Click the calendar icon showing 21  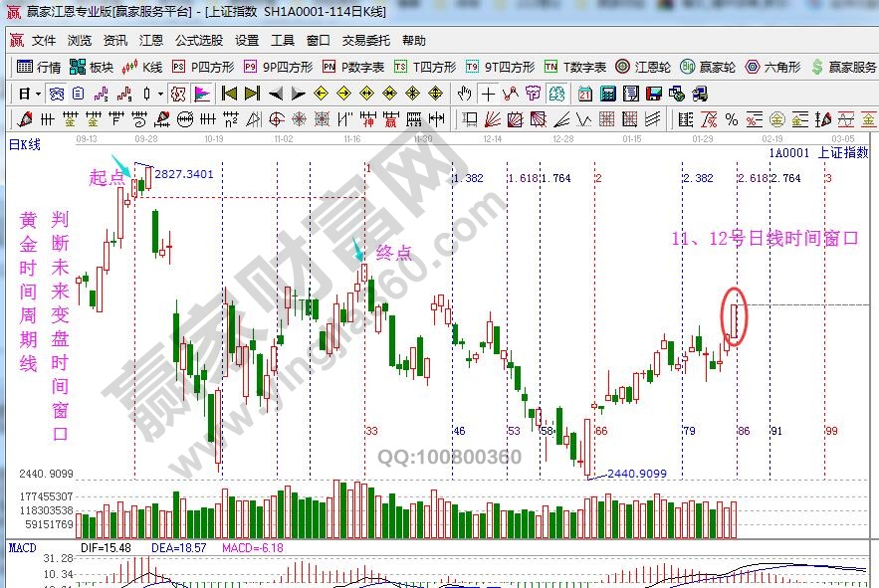[x=583, y=95]
